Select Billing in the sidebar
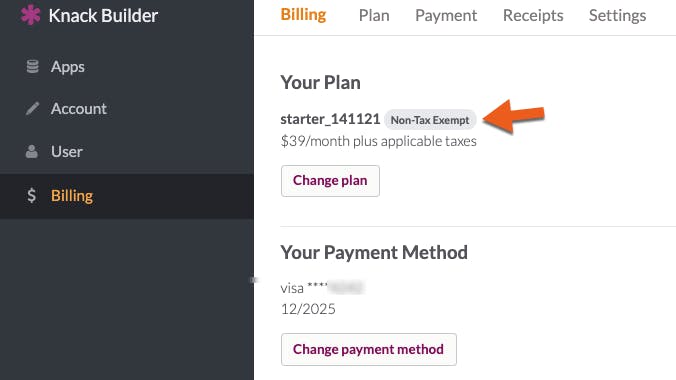The image size is (676, 380). pos(126,196)
